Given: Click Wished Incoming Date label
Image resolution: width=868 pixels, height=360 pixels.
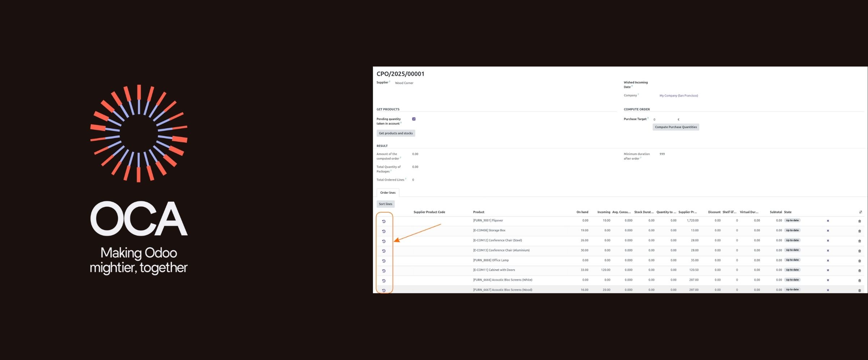Looking at the screenshot, I should [635, 85].
